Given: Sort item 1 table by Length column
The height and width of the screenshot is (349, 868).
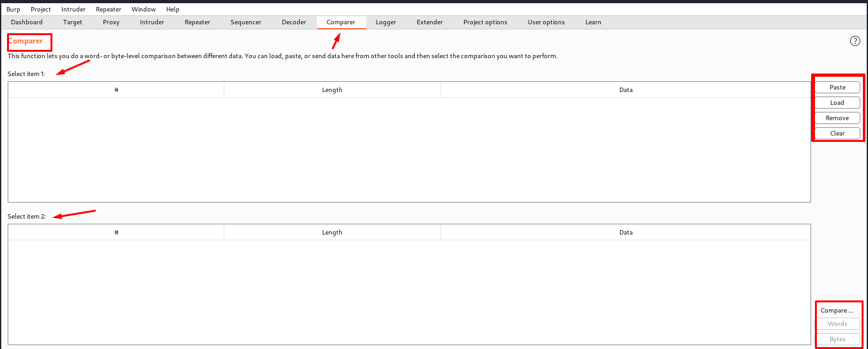Looking at the screenshot, I should click(332, 90).
